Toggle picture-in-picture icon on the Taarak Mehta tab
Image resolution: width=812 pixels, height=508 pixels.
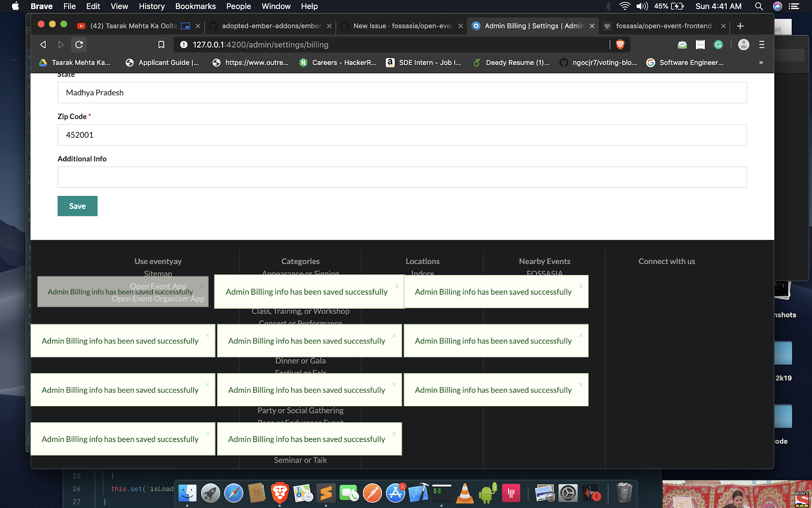tap(186, 26)
